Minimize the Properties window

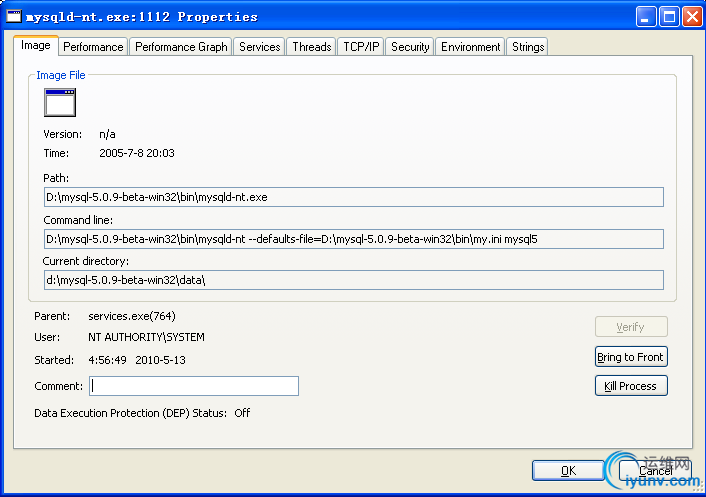click(646, 17)
